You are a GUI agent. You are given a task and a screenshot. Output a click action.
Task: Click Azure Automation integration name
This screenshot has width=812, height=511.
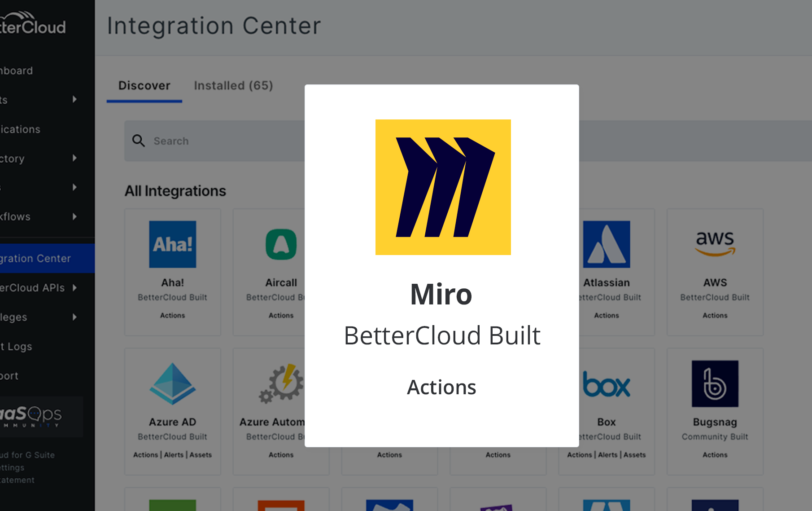click(272, 422)
